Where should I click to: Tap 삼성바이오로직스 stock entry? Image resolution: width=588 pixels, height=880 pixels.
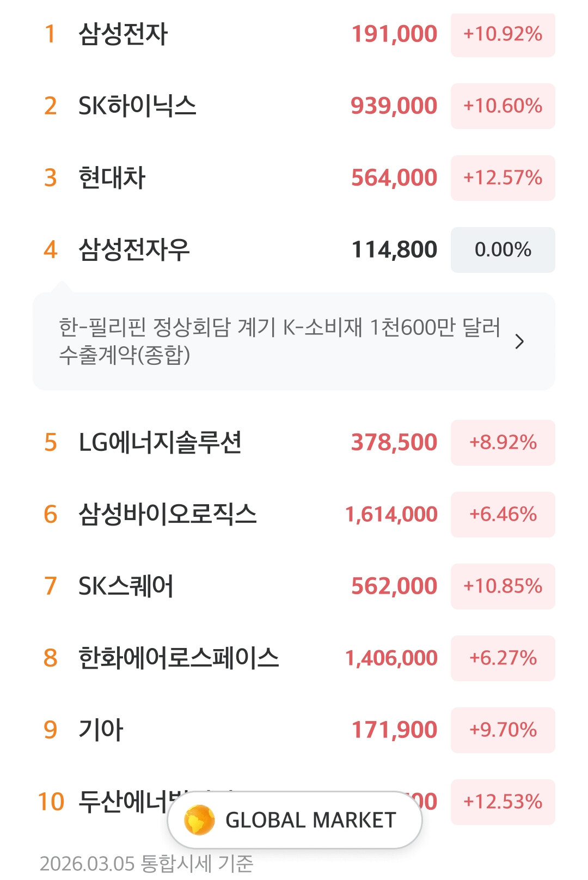pos(168,514)
